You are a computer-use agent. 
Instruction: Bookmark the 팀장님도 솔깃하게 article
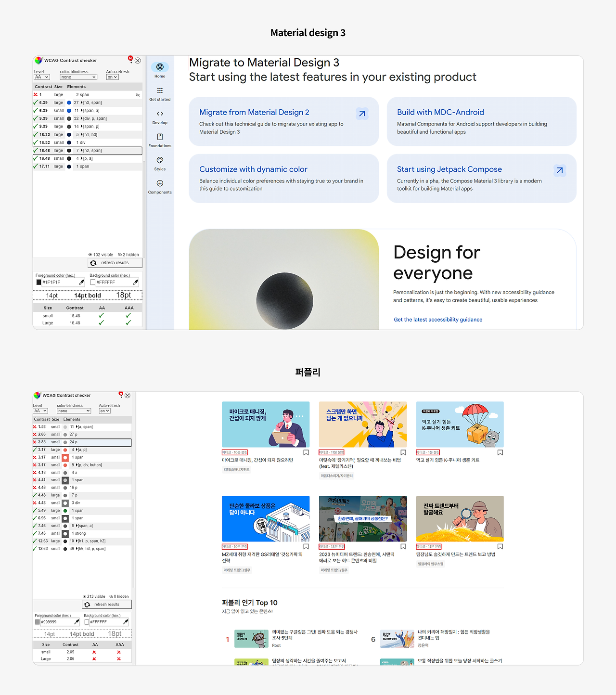point(500,547)
